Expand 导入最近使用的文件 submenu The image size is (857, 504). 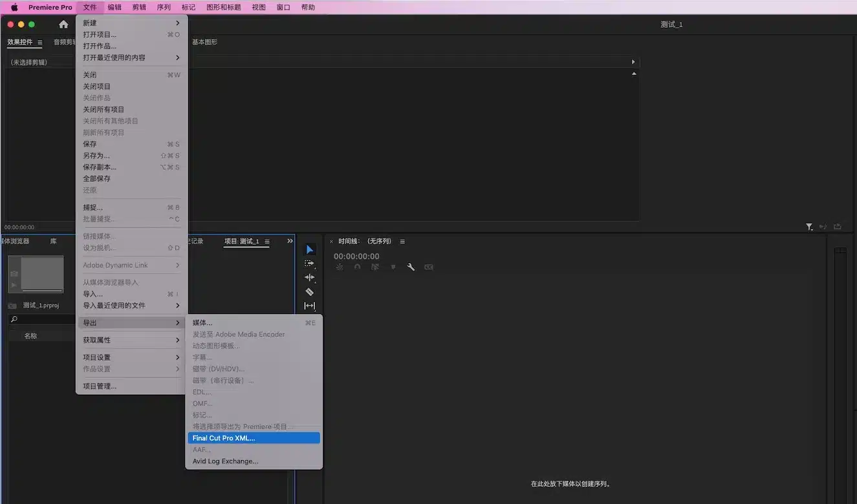point(132,305)
